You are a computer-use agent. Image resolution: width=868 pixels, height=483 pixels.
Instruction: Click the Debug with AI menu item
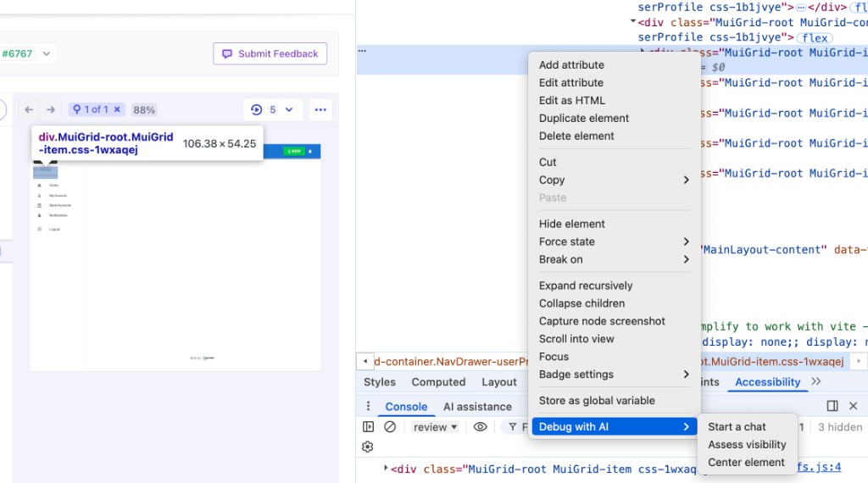coord(614,426)
